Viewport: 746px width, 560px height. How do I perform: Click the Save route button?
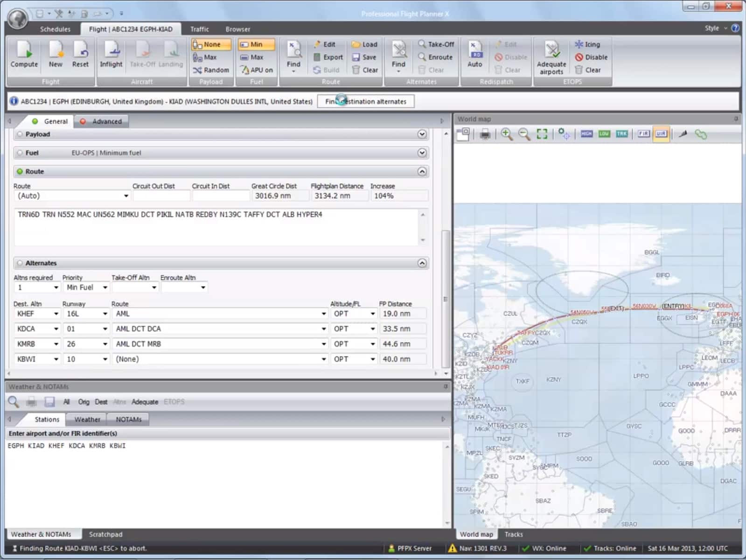pos(364,57)
